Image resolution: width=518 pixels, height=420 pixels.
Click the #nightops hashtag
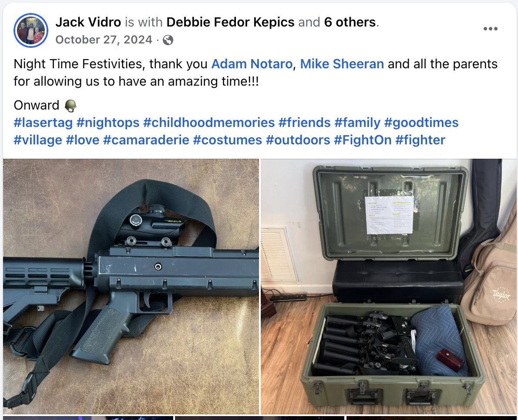108,123
